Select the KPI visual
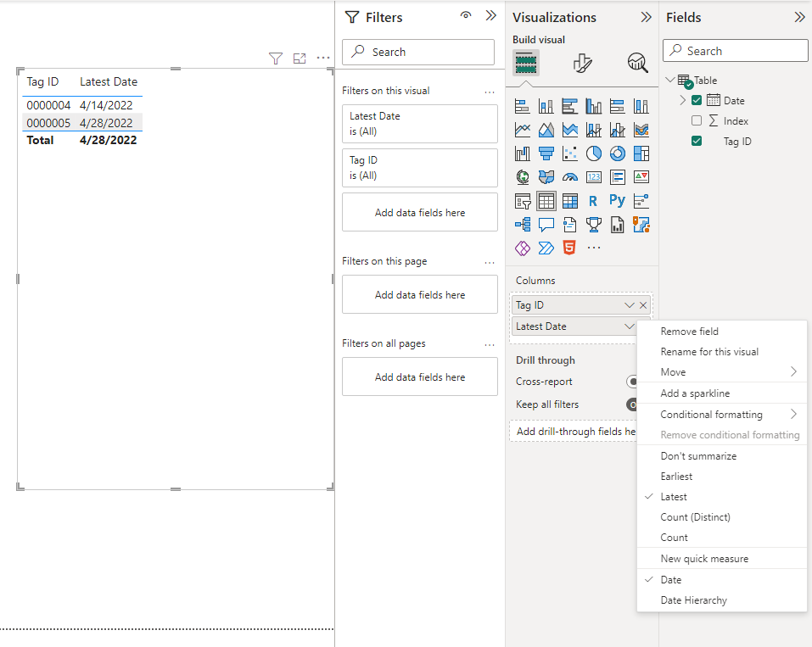The height and width of the screenshot is (647, 812). pos(641,177)
